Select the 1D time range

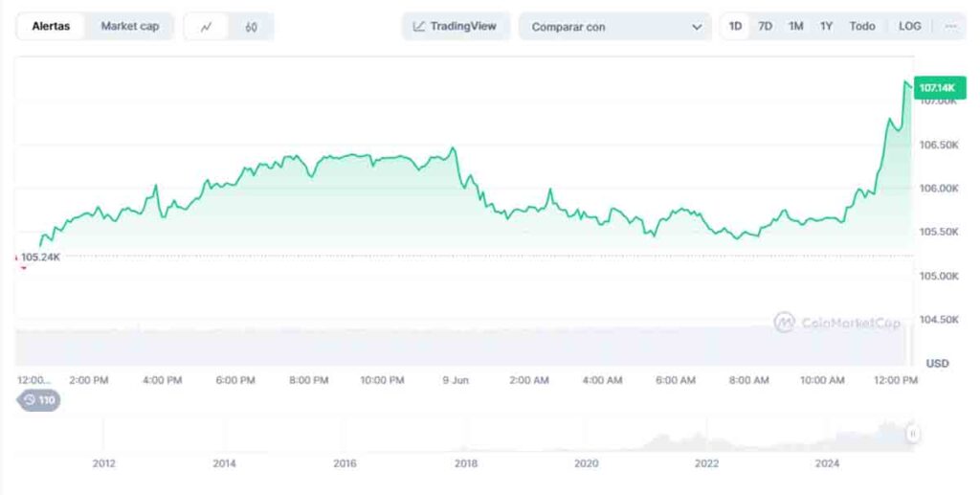tap(735, 27)
